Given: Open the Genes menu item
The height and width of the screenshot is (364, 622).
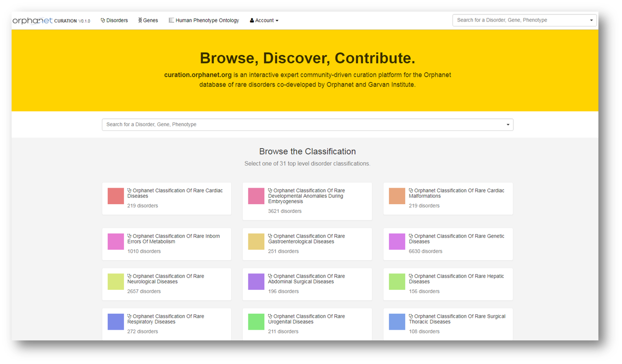Looking at the screenshot, I should 148,20.
